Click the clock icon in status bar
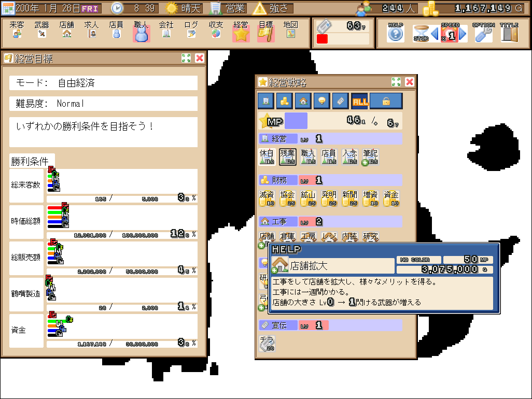 point(117,8)
